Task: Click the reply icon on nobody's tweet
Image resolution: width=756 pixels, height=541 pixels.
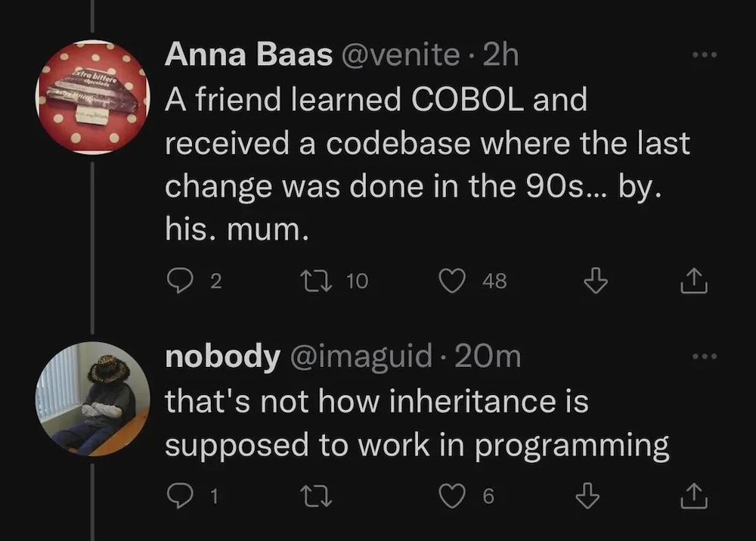Action: [x=181, y=496]
